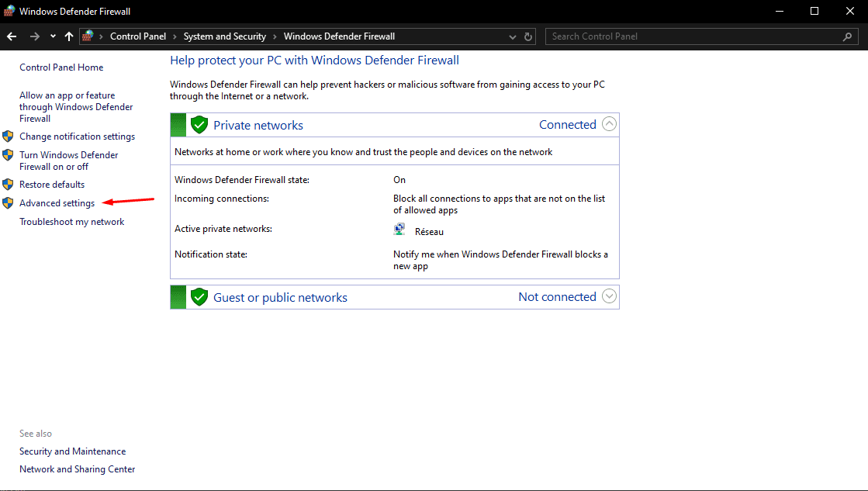Click the Restore defaults link

click(52, 185)
